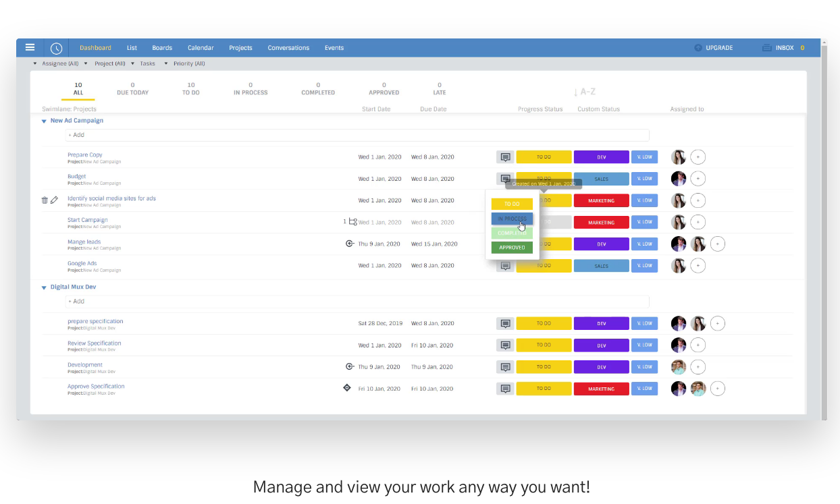The height and width of the screenshot is (504, 840).
Task: Open comments for the Prepare Copy task
Action: (x=504, y=157)
